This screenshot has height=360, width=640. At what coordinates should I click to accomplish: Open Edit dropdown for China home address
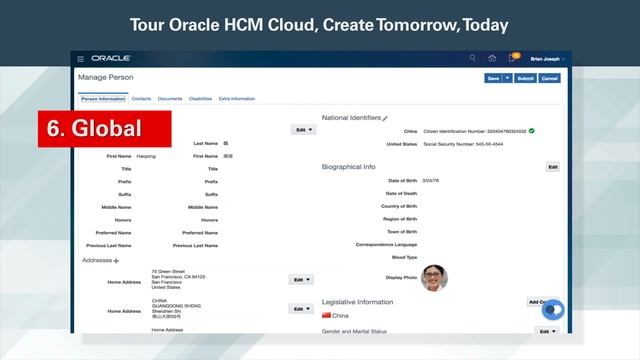[x=301, y=309]
